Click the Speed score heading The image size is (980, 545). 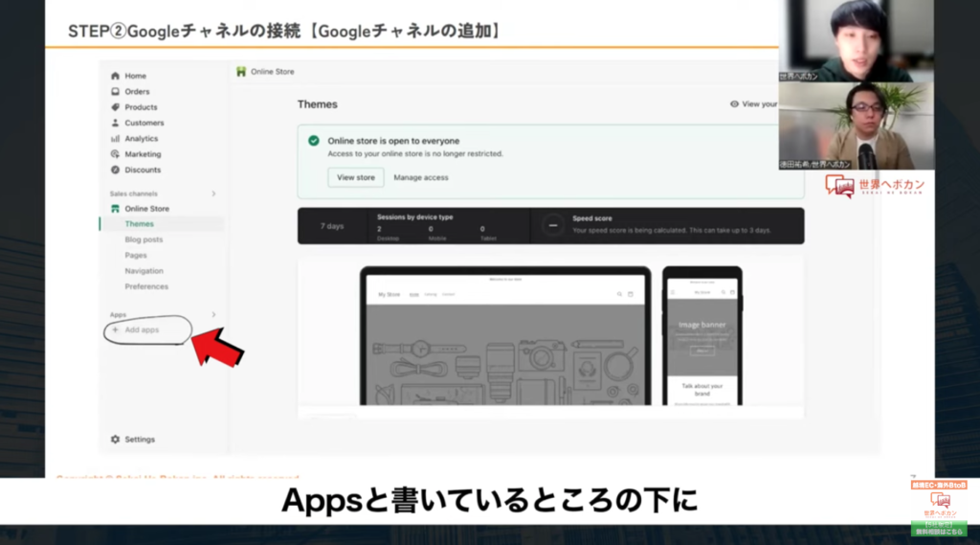click(591, 218)
